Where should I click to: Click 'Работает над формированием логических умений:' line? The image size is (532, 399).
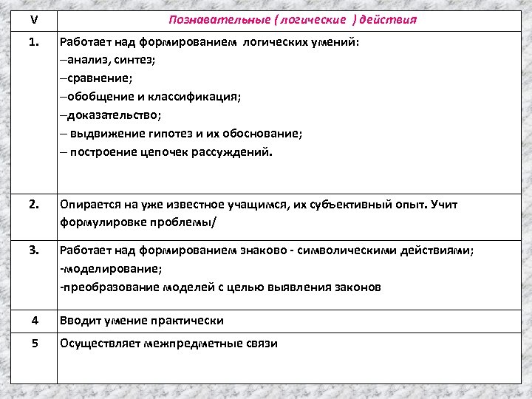[209, 42]
